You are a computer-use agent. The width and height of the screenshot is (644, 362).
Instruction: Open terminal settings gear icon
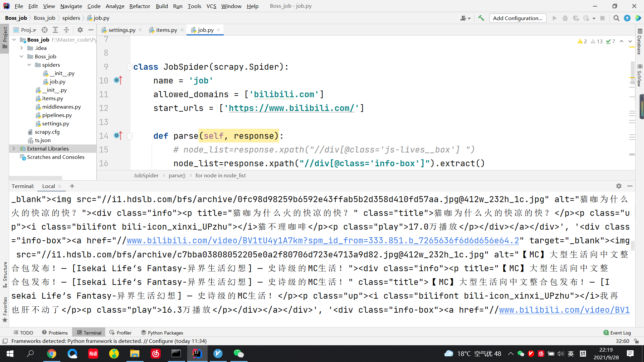pos(619,186)
